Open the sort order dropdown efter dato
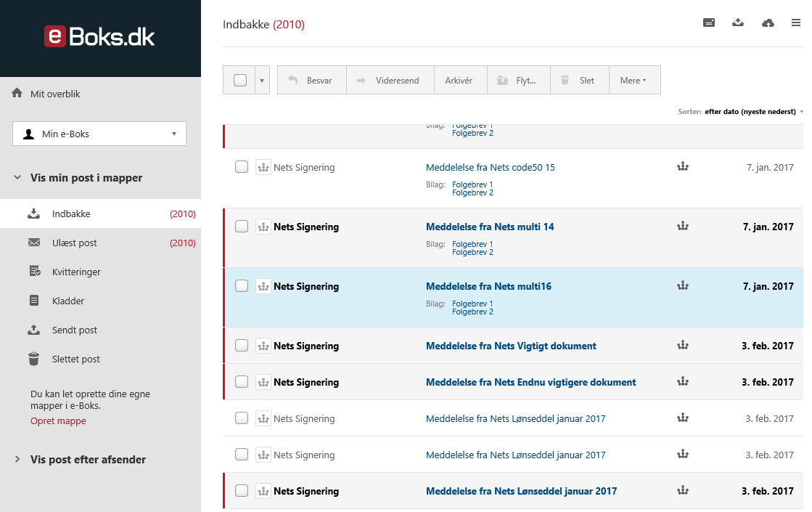 pos(753,111)
